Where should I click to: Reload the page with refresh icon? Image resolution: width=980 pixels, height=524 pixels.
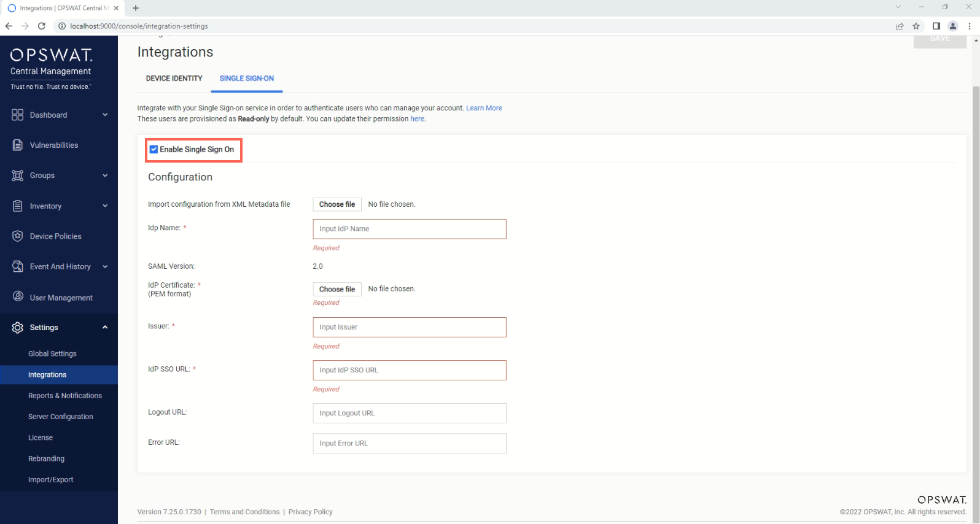(x=42, y=26)
